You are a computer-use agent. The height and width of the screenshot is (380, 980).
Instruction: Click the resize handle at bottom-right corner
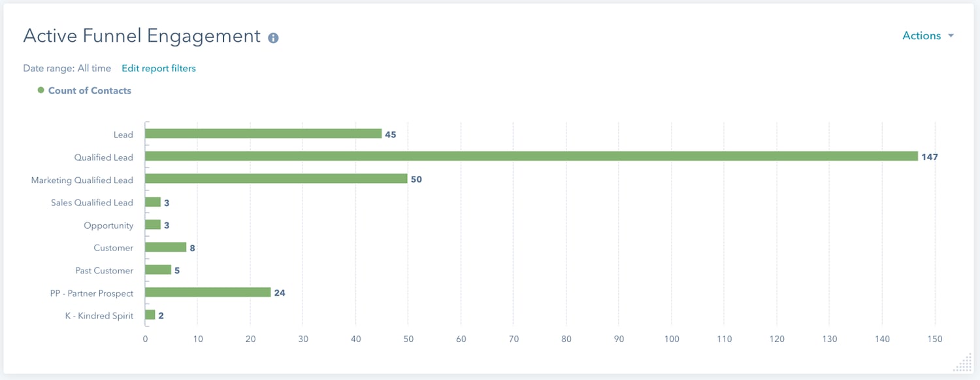click(x=965, y=361)
